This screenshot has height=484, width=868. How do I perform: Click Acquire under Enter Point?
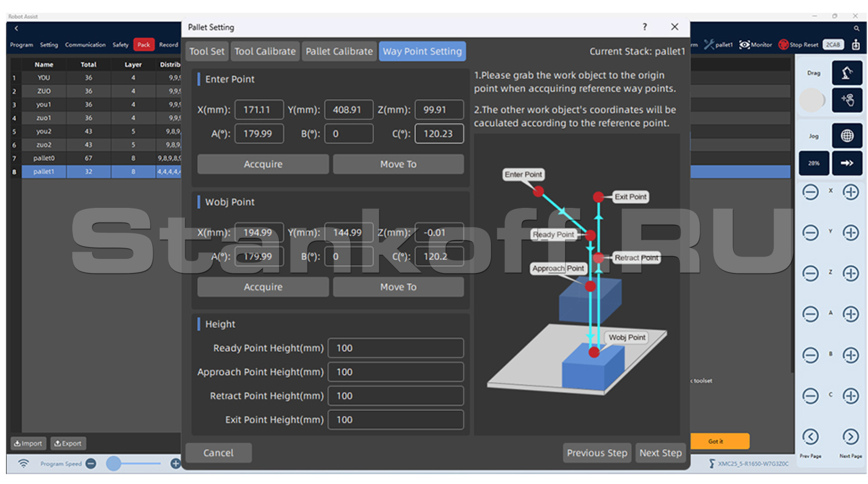pos(263,164)
